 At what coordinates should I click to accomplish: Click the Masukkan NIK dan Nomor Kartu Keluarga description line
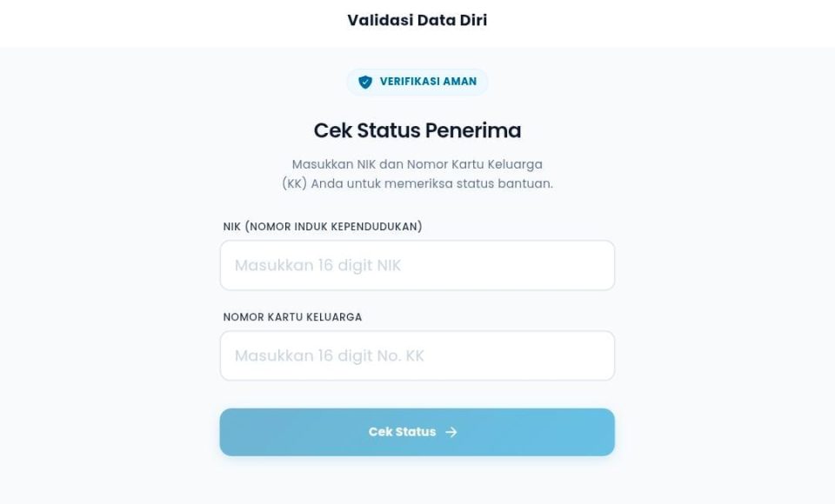point(417,163)
